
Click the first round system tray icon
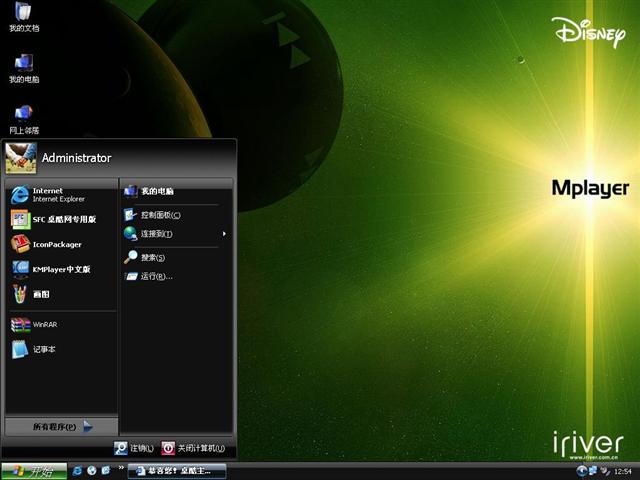tap(581, 471)
